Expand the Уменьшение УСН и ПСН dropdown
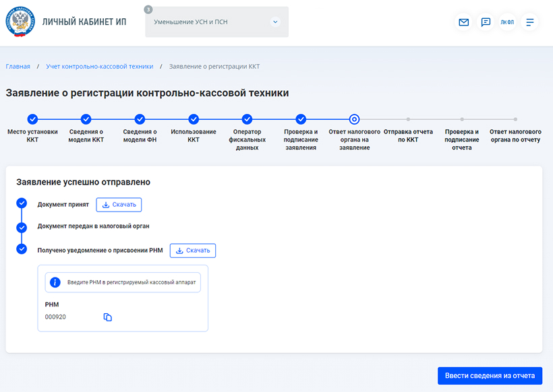This screenshot has height=392, width=553. coord(274,22)
